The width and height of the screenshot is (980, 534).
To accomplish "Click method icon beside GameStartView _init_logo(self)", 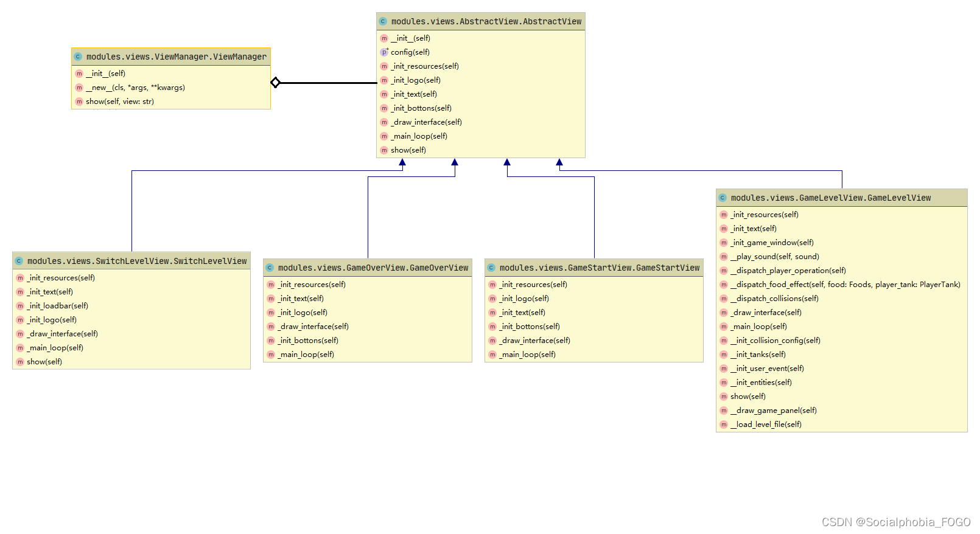I will (x=492, y=299).
